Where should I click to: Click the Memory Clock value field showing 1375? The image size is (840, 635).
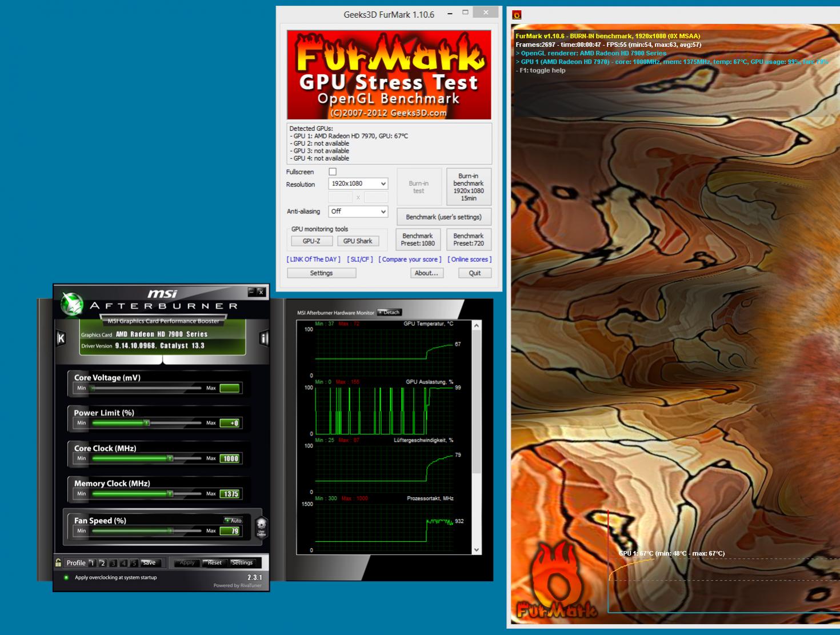coord(230,494)
